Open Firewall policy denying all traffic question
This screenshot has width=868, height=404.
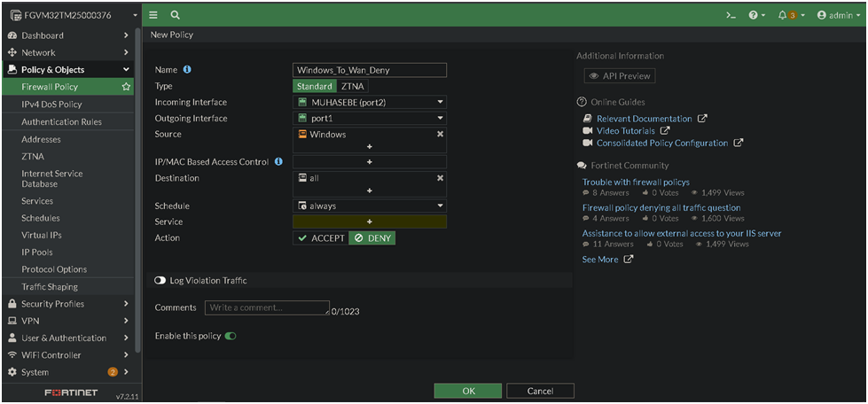661,207
